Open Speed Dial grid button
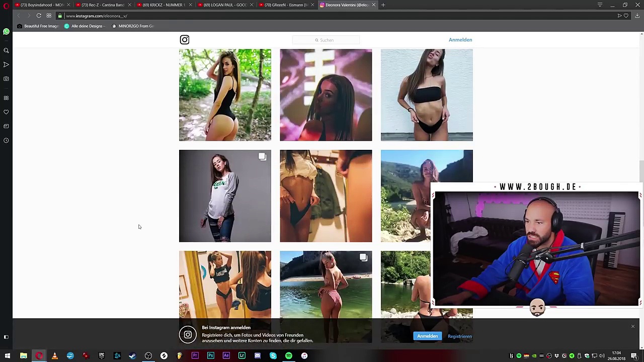 tap(49, 16)
